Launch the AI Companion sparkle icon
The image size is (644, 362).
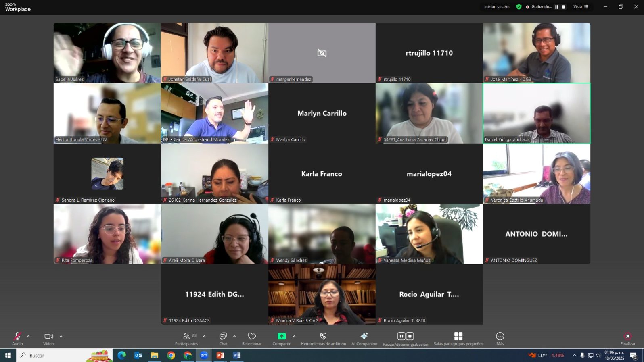[364, 336]
